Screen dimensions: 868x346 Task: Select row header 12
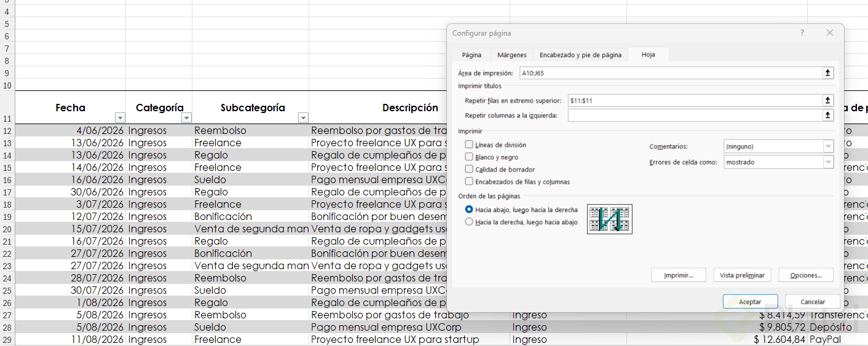pyautogui.click(x=7, y=130)
